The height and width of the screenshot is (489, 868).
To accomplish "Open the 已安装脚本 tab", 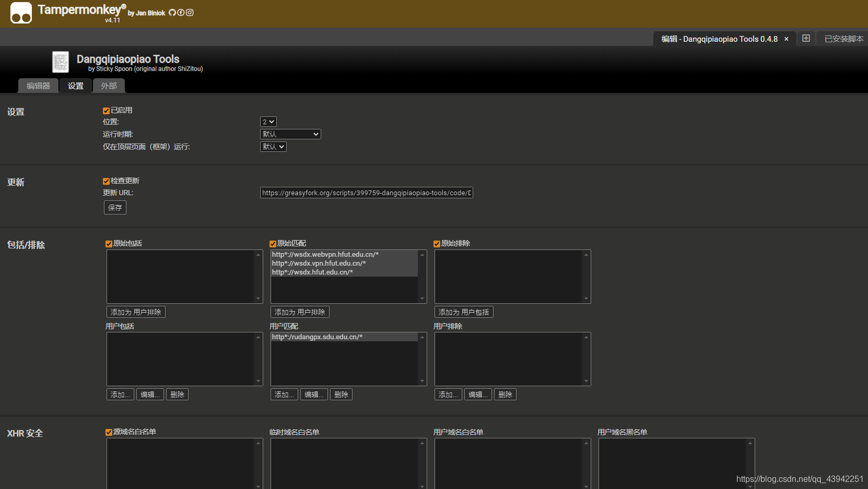I will [x=843, y=39].
